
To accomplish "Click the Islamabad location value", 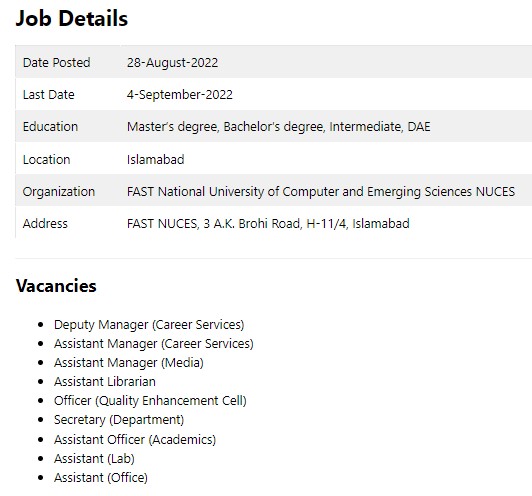I will click(x=156, y=159).
